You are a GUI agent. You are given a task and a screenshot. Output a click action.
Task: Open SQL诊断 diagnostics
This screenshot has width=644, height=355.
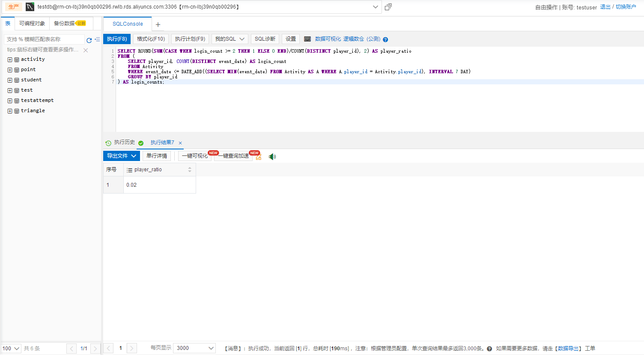pos(265,39)
